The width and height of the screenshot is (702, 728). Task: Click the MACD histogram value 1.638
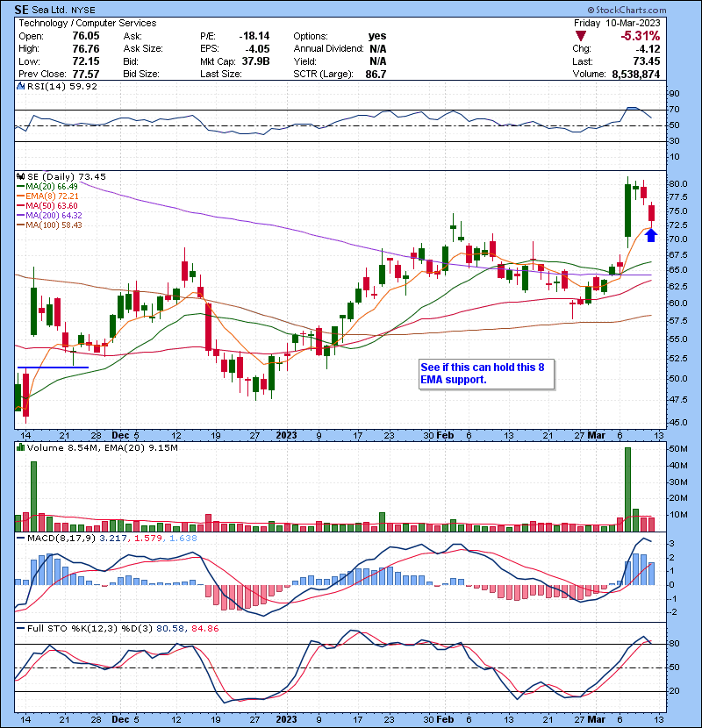click(x=183, y=539)
